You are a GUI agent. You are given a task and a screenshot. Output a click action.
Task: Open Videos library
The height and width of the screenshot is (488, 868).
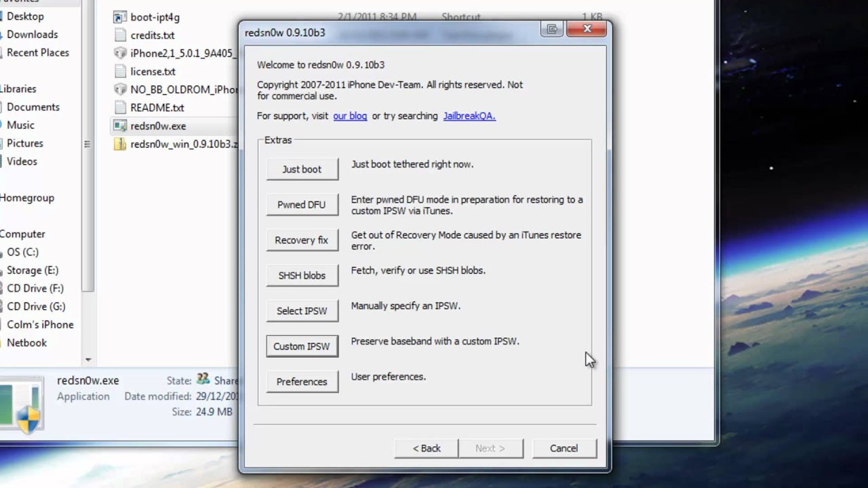22,162
